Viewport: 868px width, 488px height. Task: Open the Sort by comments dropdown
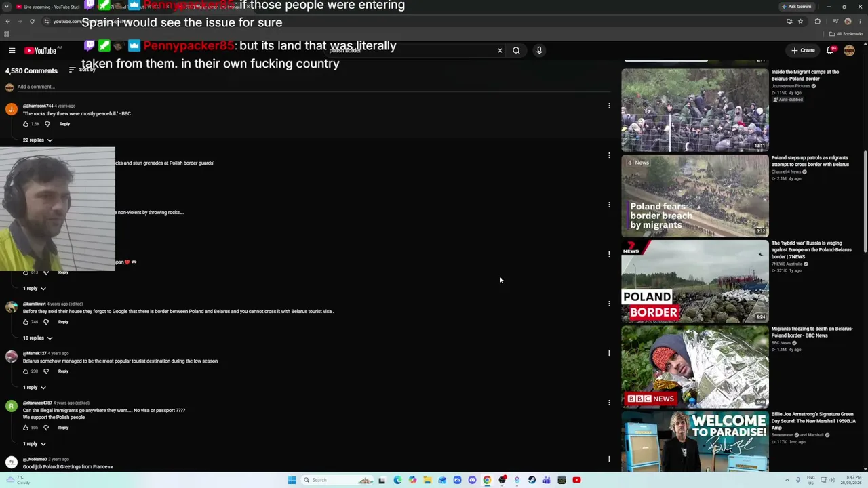point(82,70)
